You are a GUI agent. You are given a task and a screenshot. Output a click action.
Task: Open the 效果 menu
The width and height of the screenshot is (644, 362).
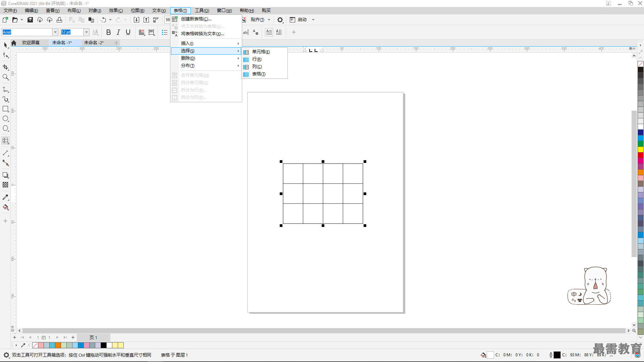point(116,10)
